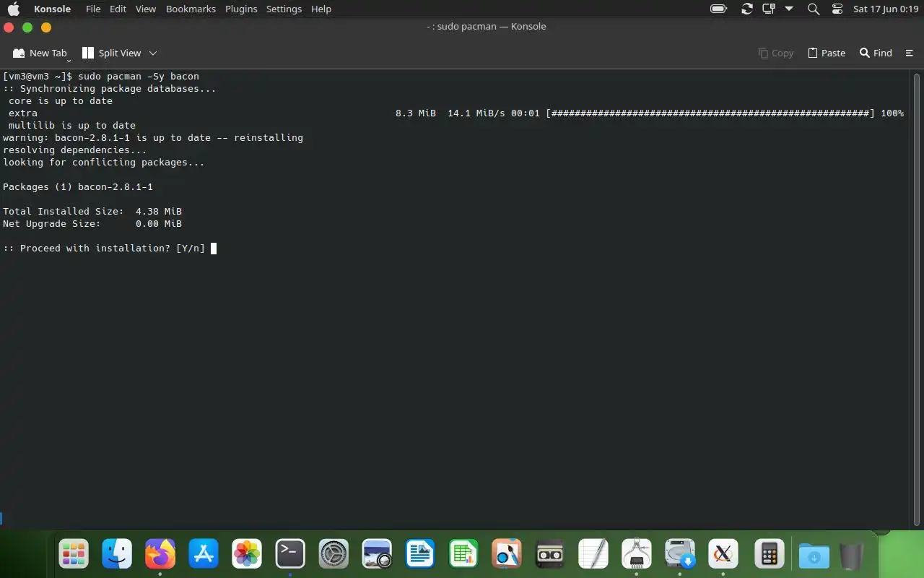Image resolution: width=924 pixels, height=578 pixels.
Task: Click 'Total Installed Size: 4.38 MiB' line
Action: click(x=92, y=212)
